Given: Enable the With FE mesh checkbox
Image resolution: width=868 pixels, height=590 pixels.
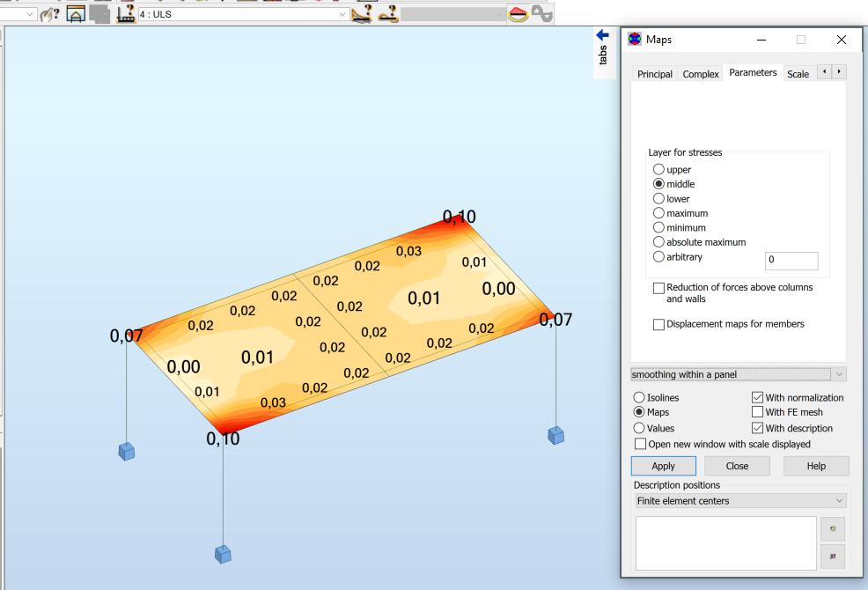Looking at the screenshot, I should click(x=757, y=412).
